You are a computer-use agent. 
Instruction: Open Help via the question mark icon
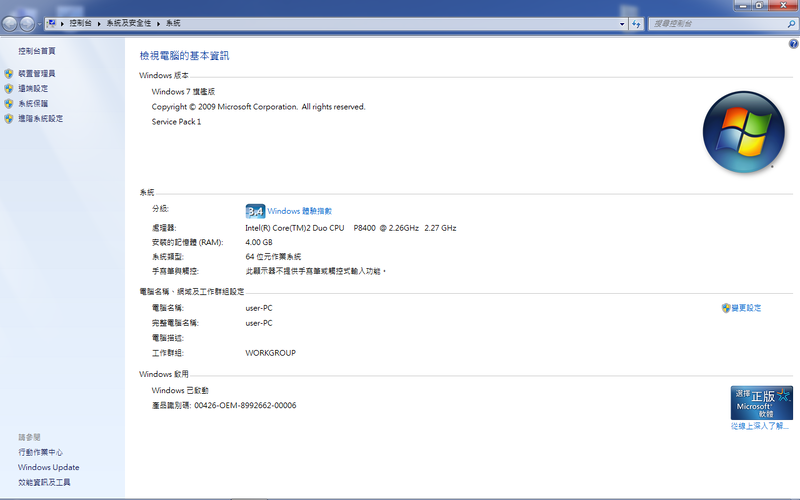point(793,44)
